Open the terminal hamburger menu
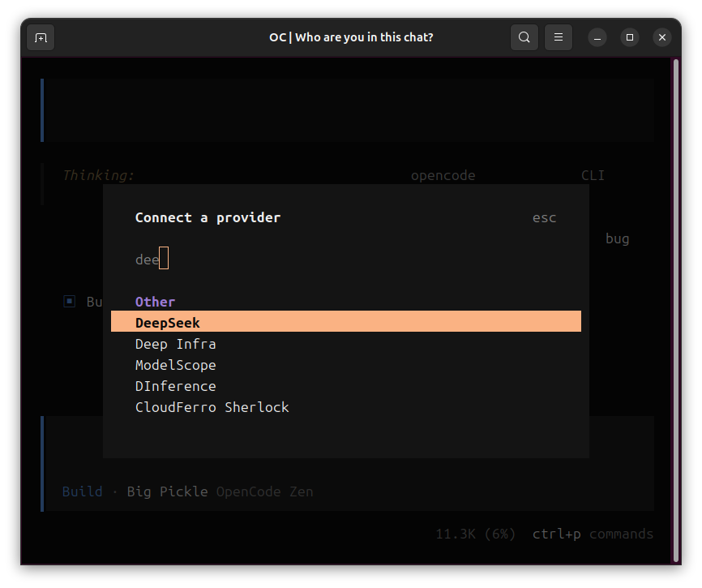702x588 pixels. pos(559,37)
